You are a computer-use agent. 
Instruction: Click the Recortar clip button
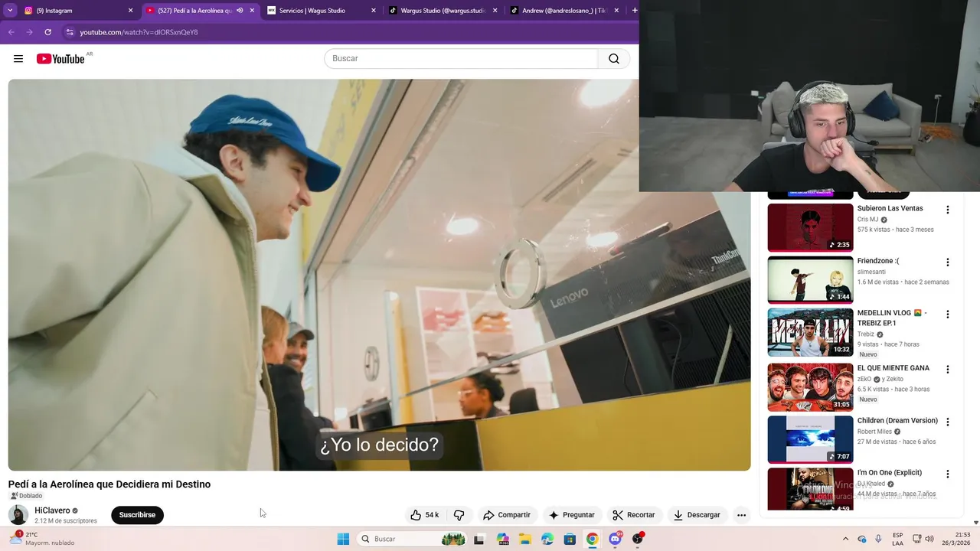pos(634,515)
